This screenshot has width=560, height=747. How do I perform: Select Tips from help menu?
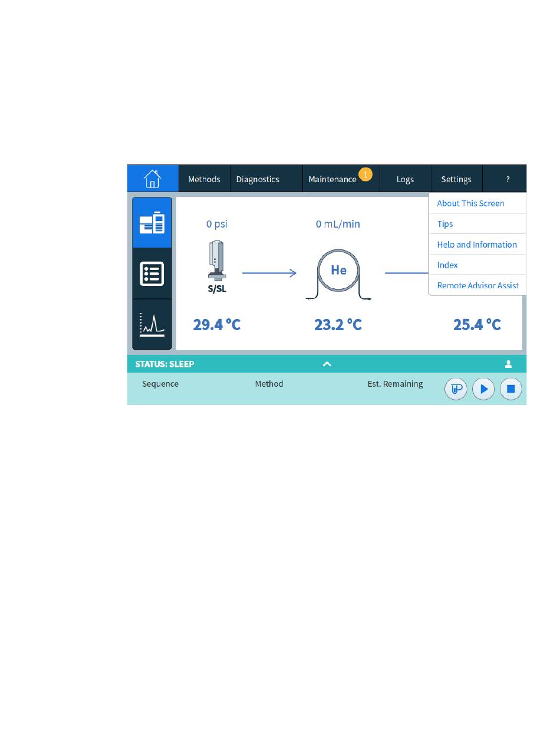477,224
